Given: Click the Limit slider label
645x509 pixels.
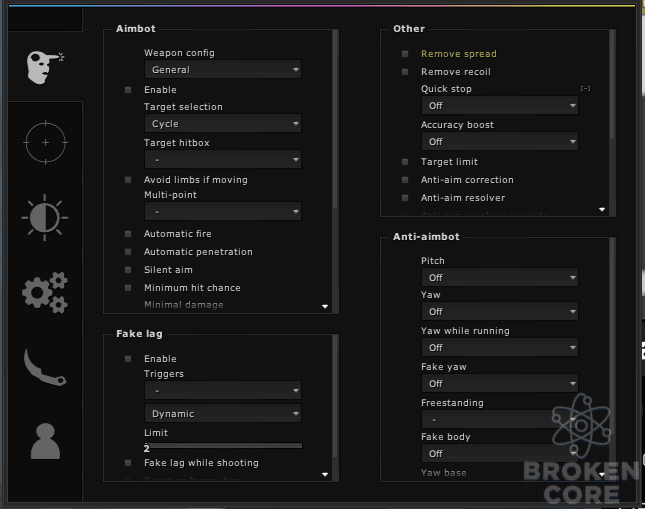Looking at the screenshot, I should [x=156, y=433].
